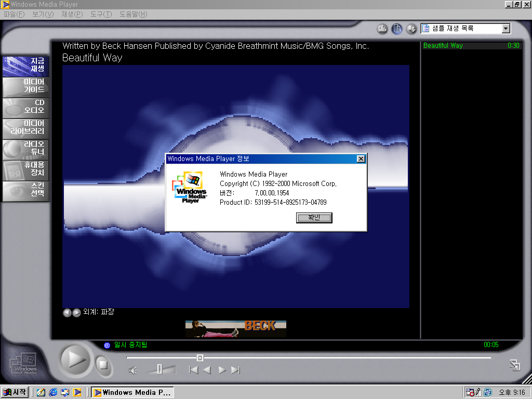Click the first system tray icon
The image size is (532, 399).
[470, 392]
